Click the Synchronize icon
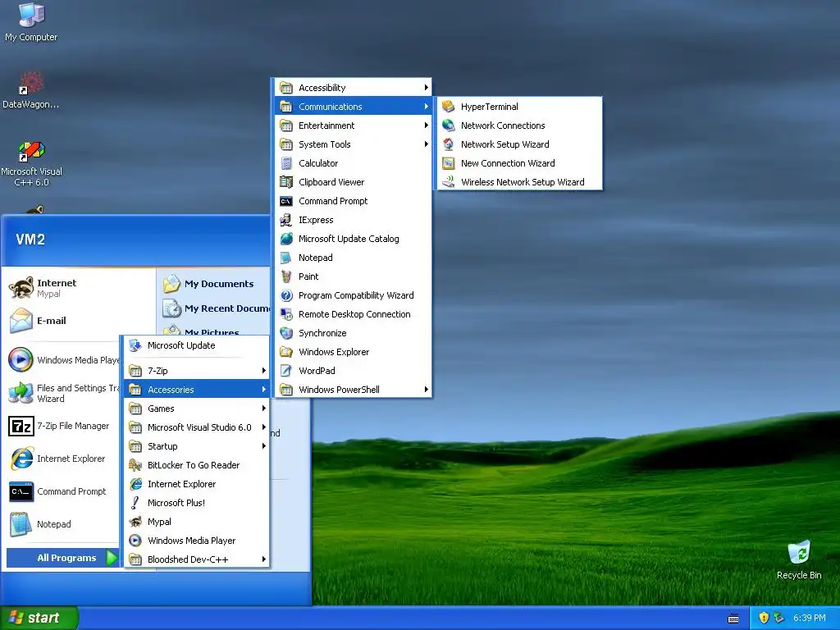 coord(286,333)
